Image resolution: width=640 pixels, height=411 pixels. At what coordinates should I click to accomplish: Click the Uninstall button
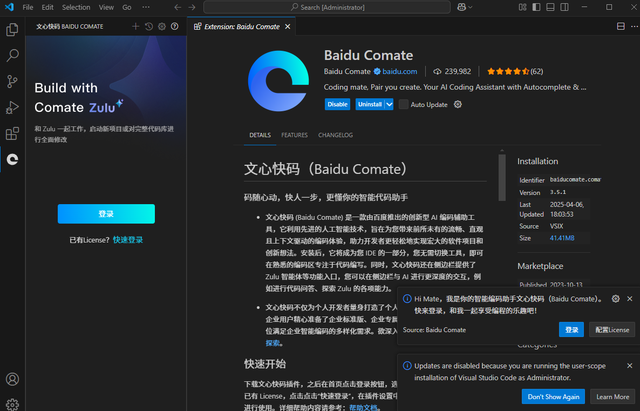370,104
